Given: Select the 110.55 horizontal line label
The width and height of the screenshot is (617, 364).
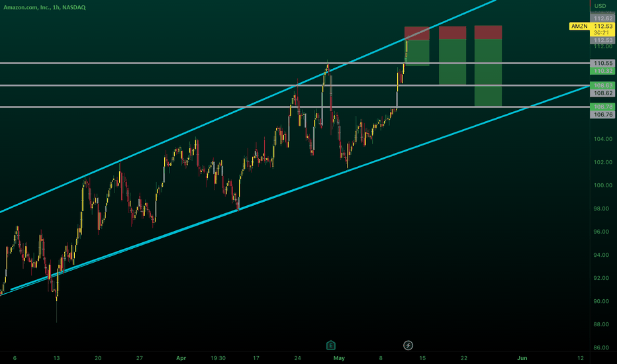Looking at the screenshot, I should pyautogui.click(x=603, y=63).
